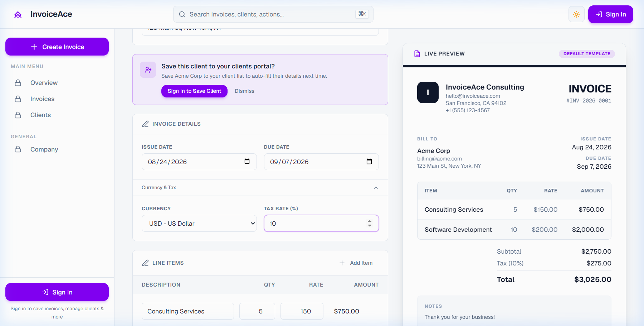Image resolution: width=644 pixels, height=326 pixels.
Task: Click the Due Date field
Action: point(321,162)
